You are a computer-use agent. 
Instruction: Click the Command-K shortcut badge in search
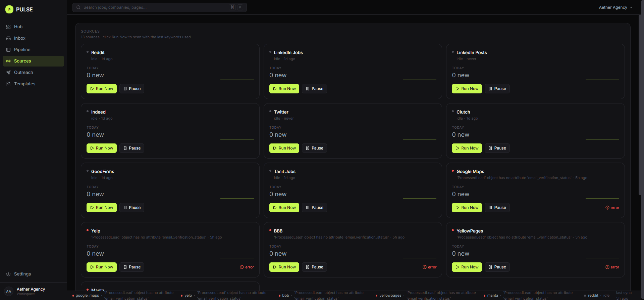pyautogui.click(x=236, y=7)
